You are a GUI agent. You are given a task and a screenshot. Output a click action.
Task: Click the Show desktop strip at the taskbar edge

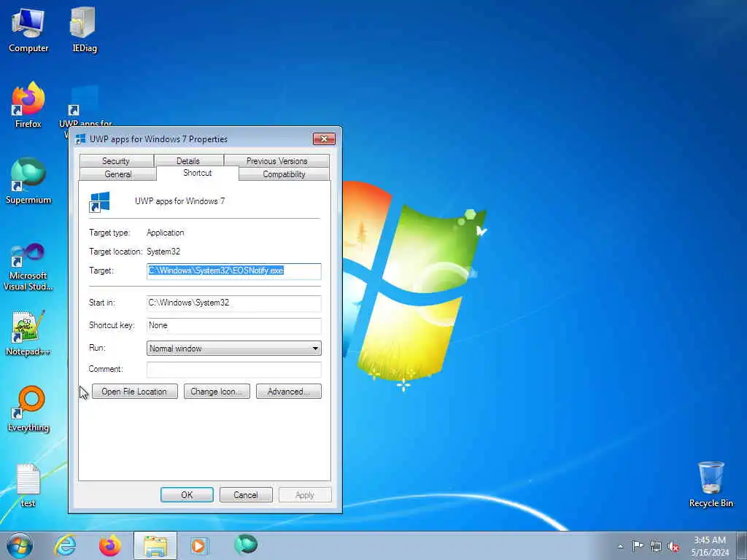[741, 545]
